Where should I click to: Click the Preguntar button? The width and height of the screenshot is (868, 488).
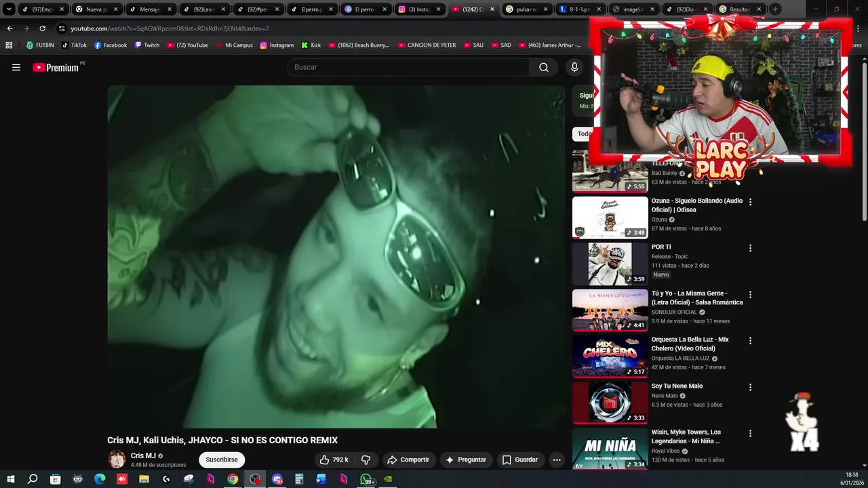tap(465, 460)
